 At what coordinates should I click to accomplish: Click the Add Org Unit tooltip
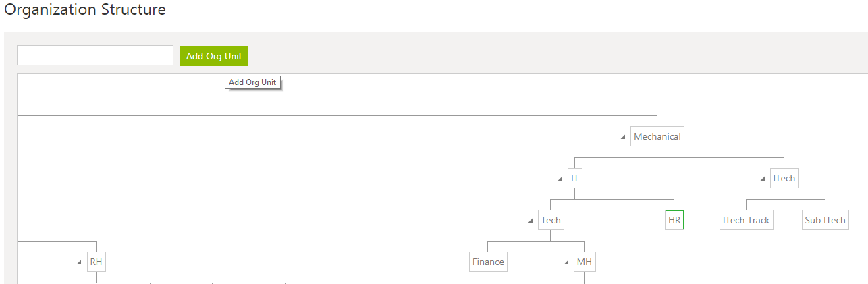(252, 82)
